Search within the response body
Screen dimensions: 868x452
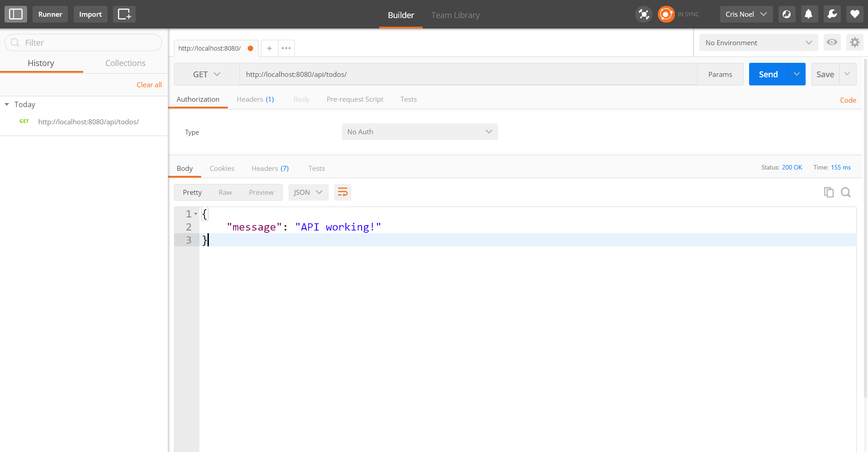pos(846,193)
